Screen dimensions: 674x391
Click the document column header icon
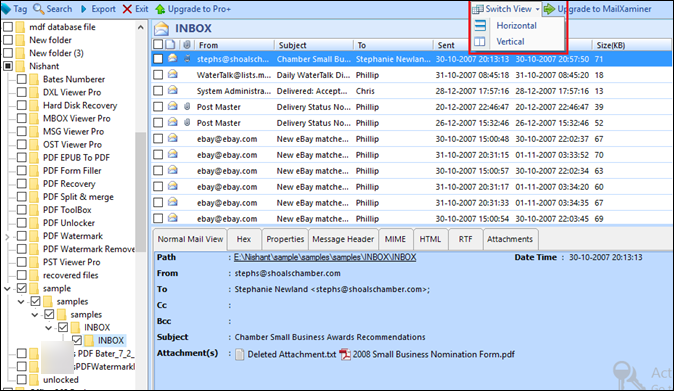[171, 45]
